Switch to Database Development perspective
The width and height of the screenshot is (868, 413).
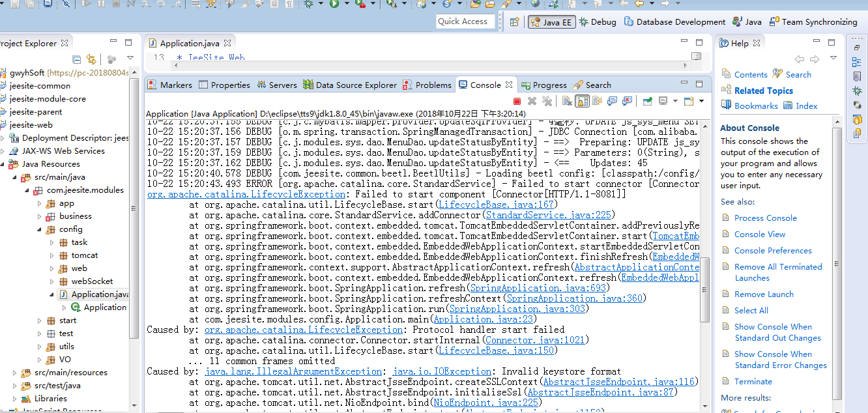click(674, 21)
